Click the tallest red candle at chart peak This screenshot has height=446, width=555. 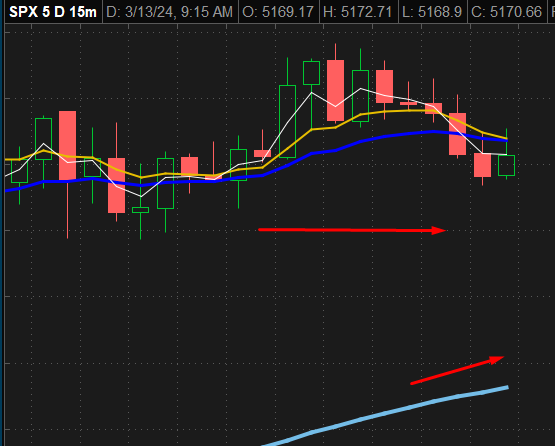(336, 91)
